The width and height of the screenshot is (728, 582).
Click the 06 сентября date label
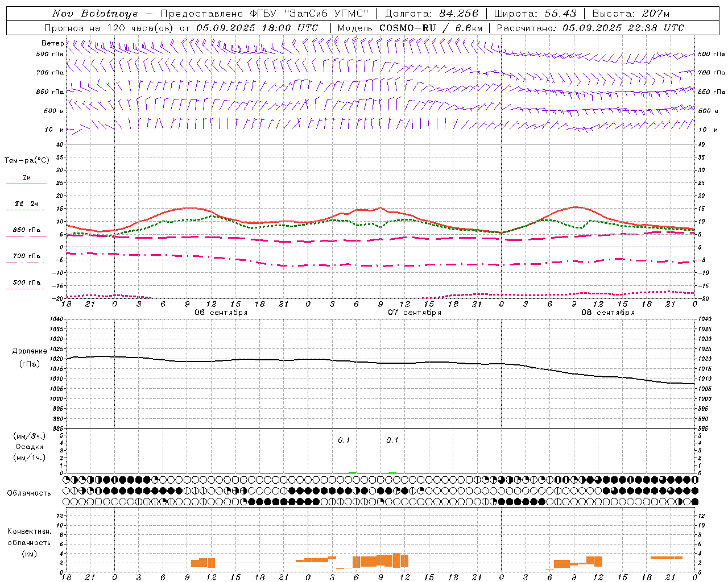(x=221, y=312)
